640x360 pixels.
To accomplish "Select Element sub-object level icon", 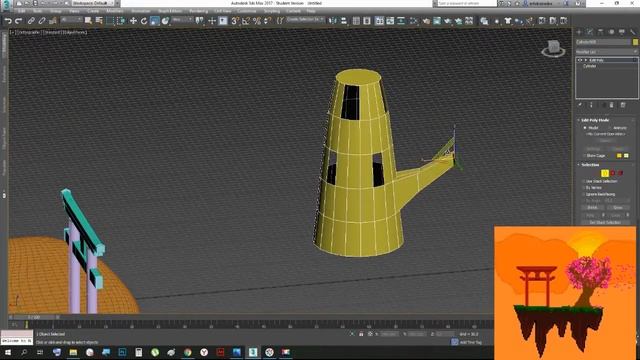I will [620, 173].
